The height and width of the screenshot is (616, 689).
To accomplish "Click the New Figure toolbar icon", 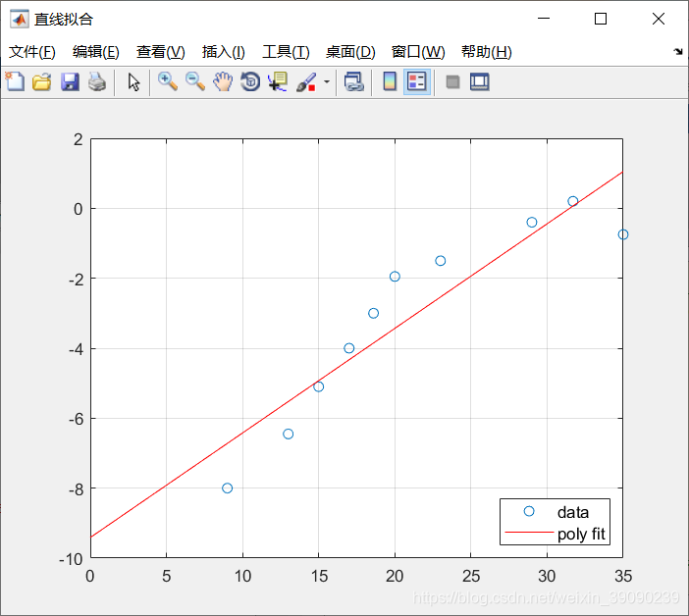I will click(15, 81).
